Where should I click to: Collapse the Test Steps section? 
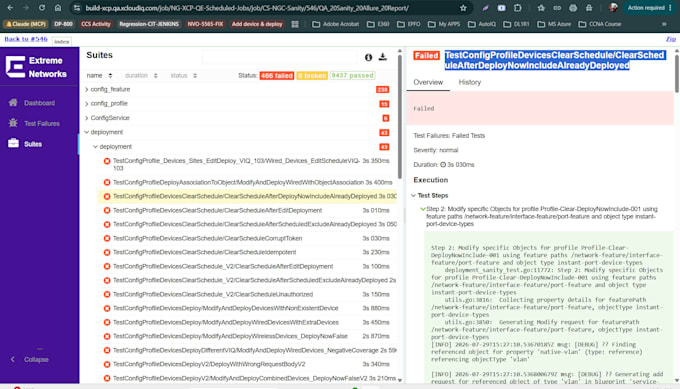pyautogui.click(x=413, y=196)
